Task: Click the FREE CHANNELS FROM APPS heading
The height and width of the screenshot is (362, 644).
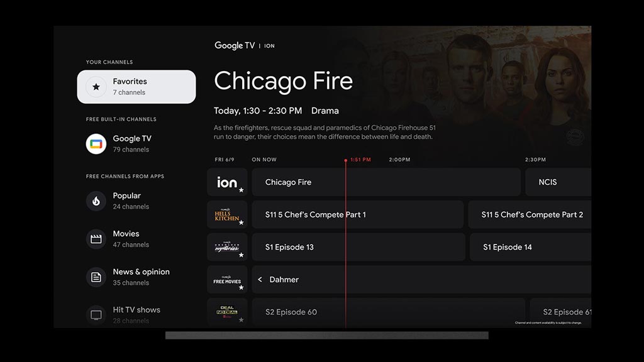Action: (x=125, y=176)
